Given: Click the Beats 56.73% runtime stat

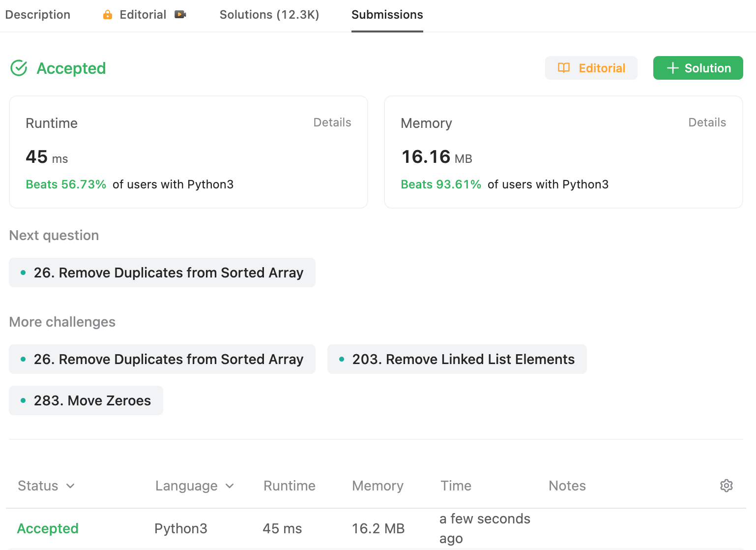Looking at the screenshot, I should [x=66, y=184].
